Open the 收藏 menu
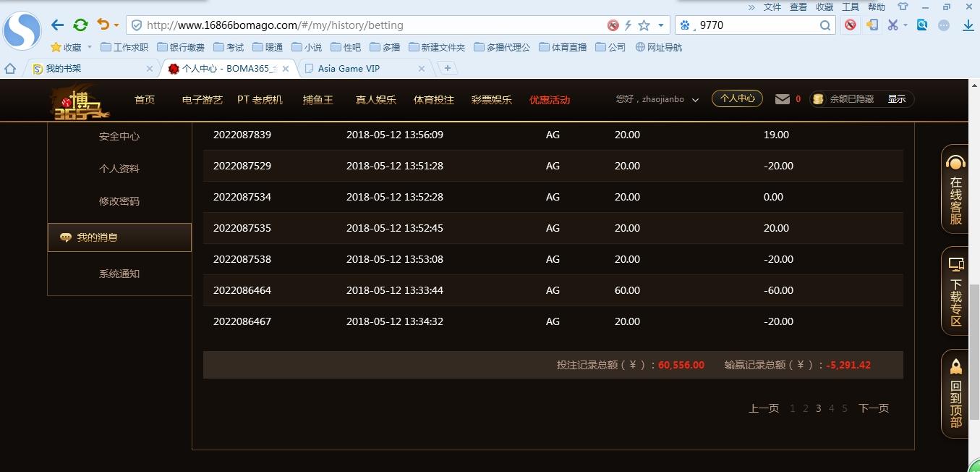Image resolution: width=980 pixels, height=472 pixels. [x=825, y=7]
